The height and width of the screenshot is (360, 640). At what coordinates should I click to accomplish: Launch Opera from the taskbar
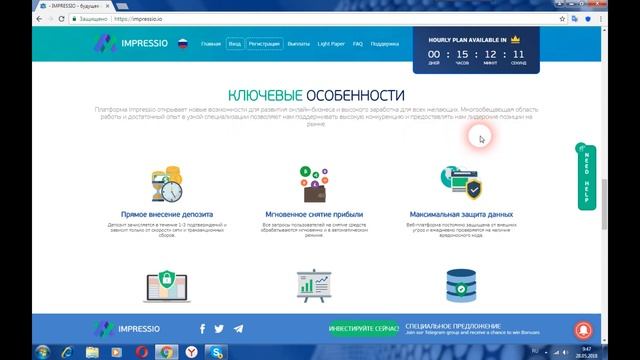pyautogui.click(x=142, y=352)
